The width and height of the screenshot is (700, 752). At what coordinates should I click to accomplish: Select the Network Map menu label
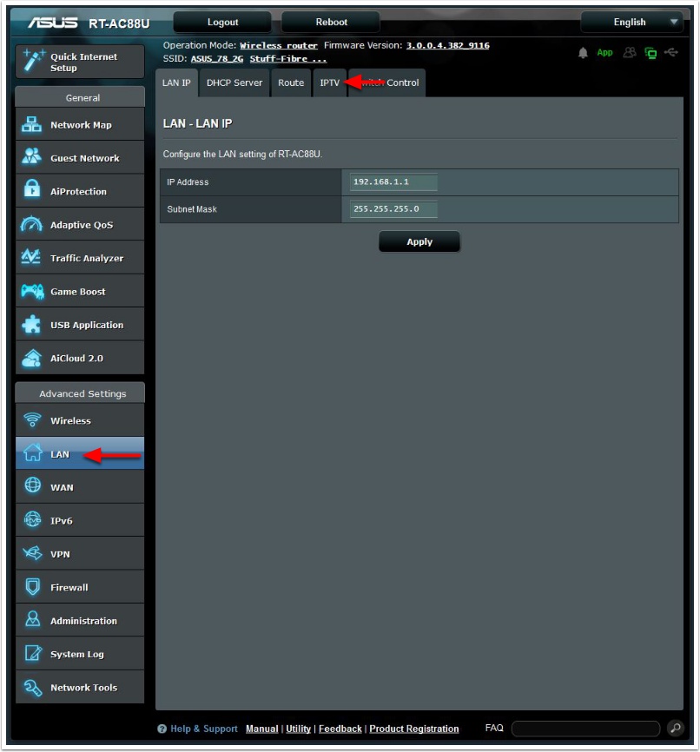pos(81,125)
